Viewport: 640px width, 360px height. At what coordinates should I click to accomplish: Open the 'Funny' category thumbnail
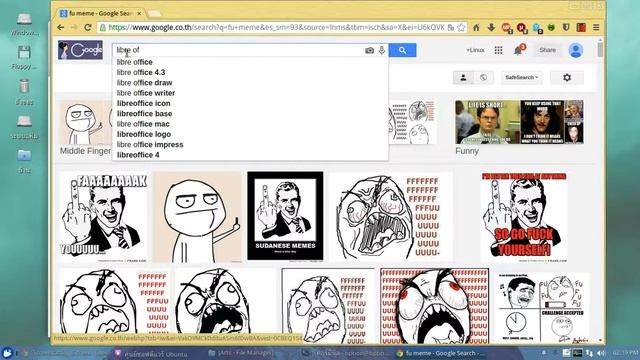pos(519,122)
